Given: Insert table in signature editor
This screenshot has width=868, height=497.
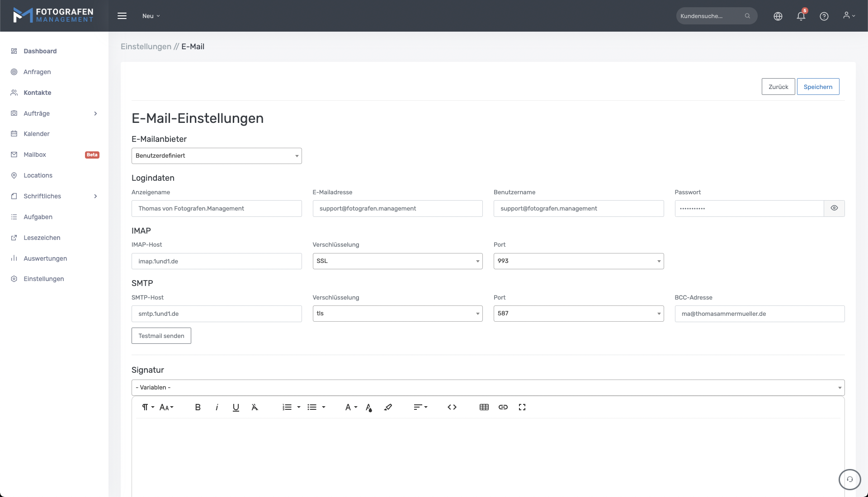Looking at the screenshot, I should [484, 407].
